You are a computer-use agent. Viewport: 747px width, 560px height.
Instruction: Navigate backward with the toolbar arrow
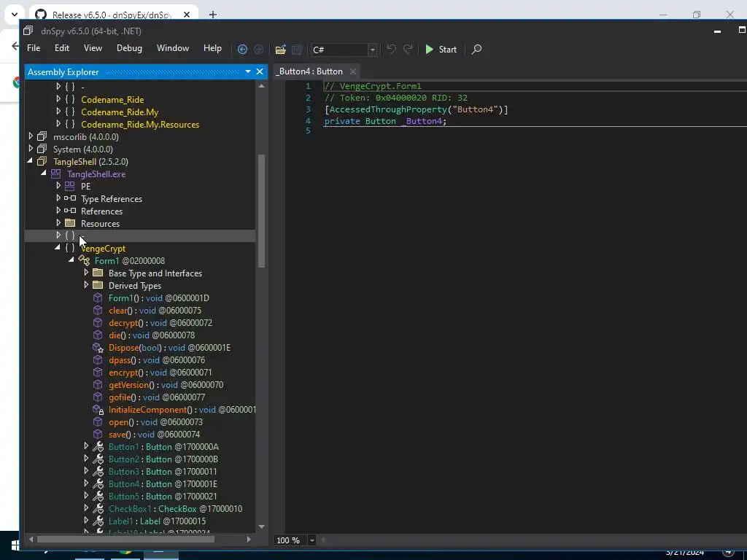tap(242, 50)
